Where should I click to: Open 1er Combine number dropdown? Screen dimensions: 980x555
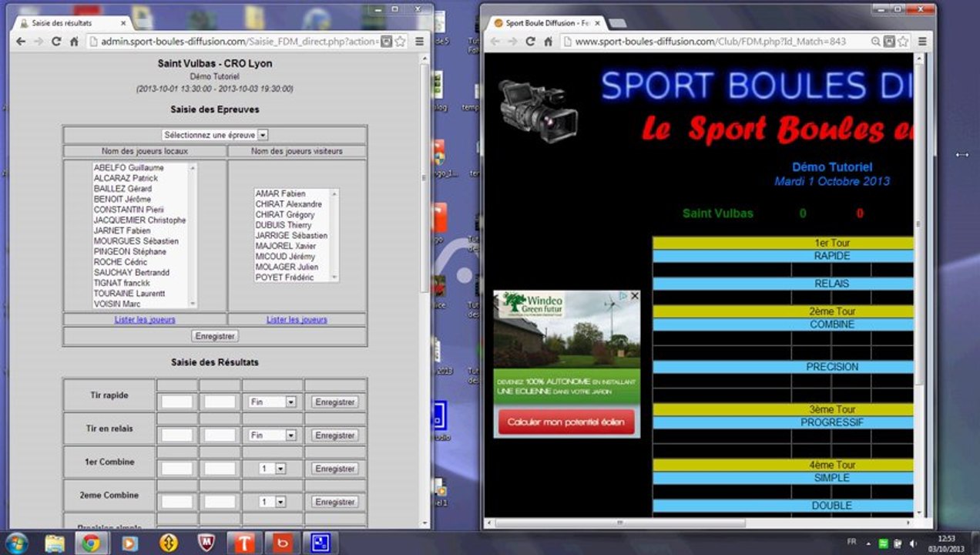click(x=273, y=469)
